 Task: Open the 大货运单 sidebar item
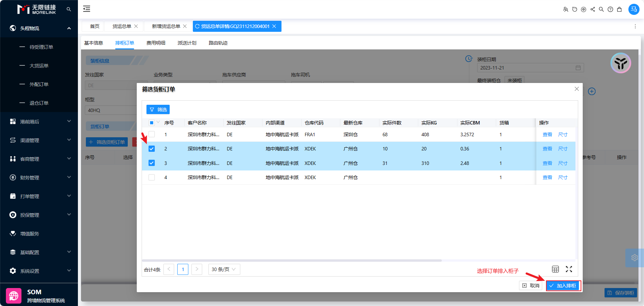point(39,65)
